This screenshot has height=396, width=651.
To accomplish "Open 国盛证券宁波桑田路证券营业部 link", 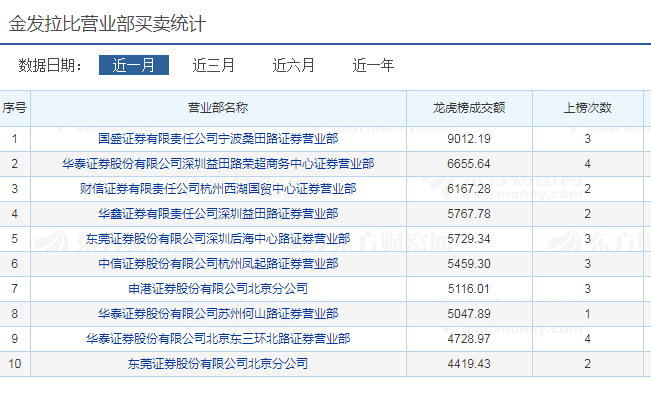I will coord(218,139).
